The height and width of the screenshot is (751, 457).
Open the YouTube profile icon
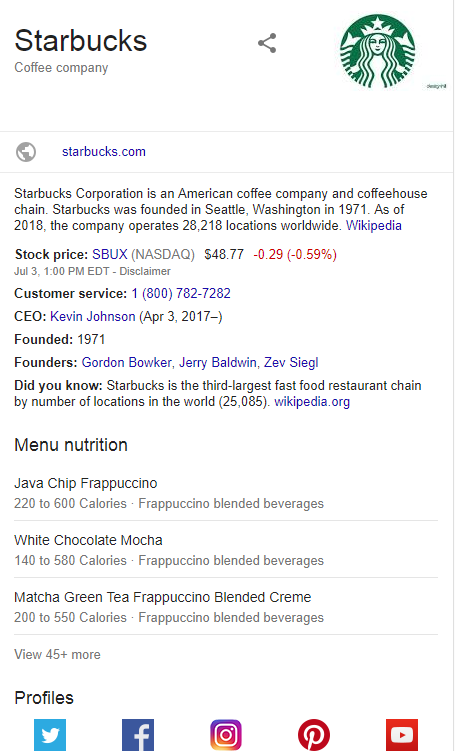(x=402, y=735)
